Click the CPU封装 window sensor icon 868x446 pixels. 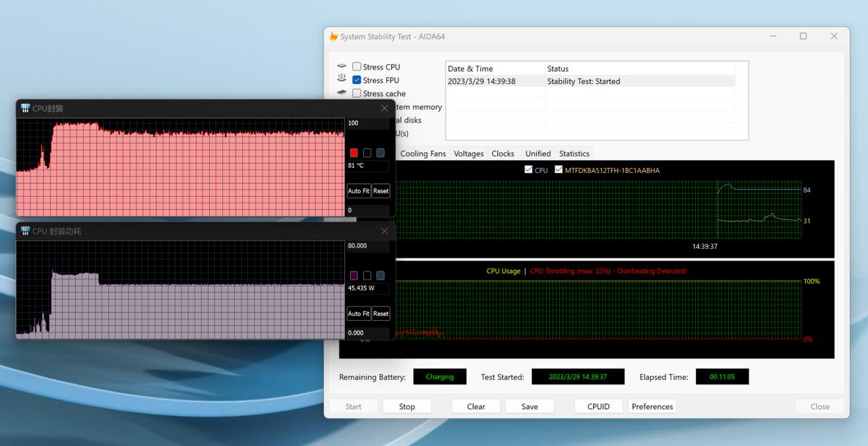(x=25, y=109)
